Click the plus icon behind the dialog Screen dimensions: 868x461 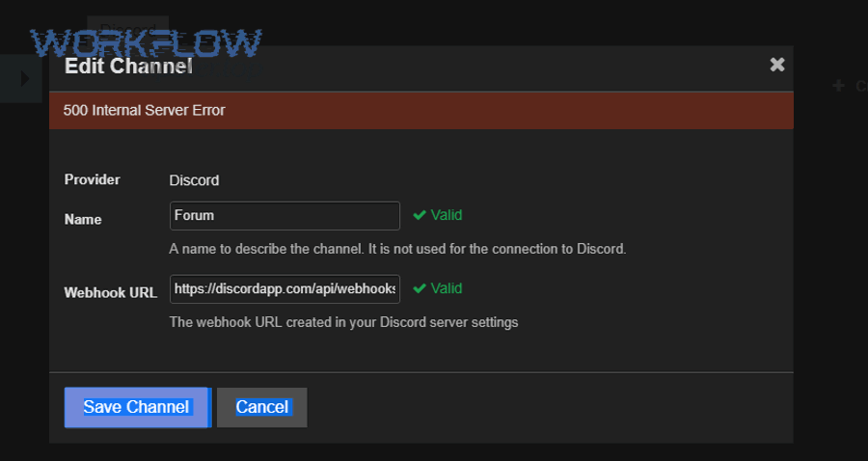(x=838, y=87)
